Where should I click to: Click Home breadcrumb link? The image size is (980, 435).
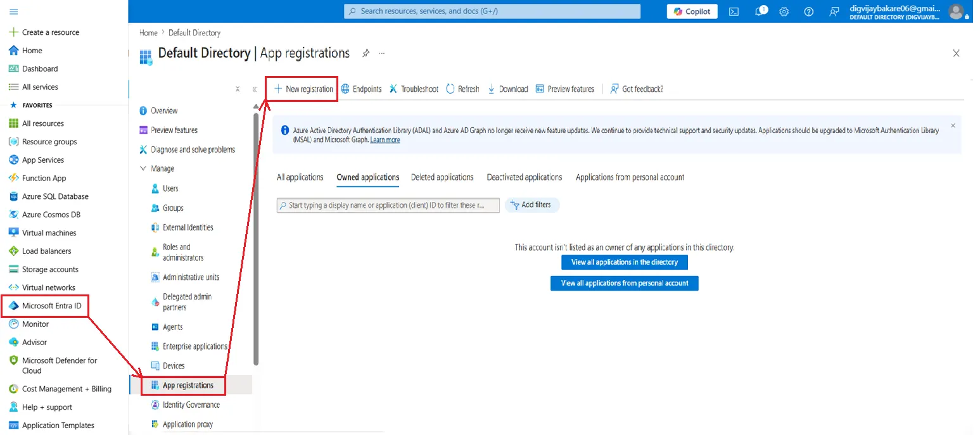click(148, 33)
